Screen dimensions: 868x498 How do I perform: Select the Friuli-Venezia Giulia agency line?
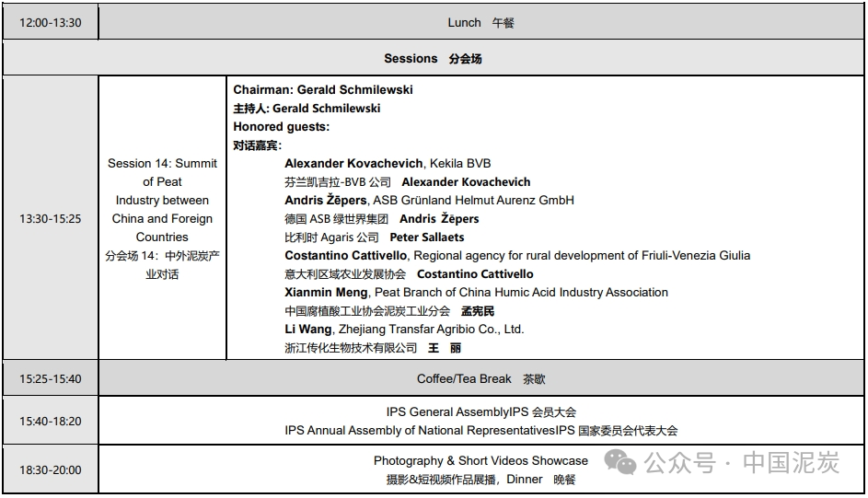point(517,256)
